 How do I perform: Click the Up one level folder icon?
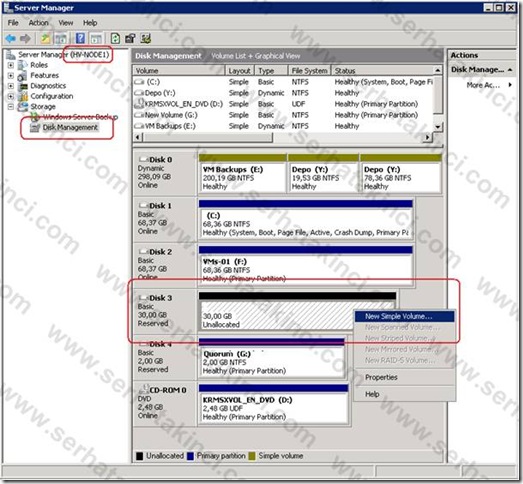pos(45,39)
